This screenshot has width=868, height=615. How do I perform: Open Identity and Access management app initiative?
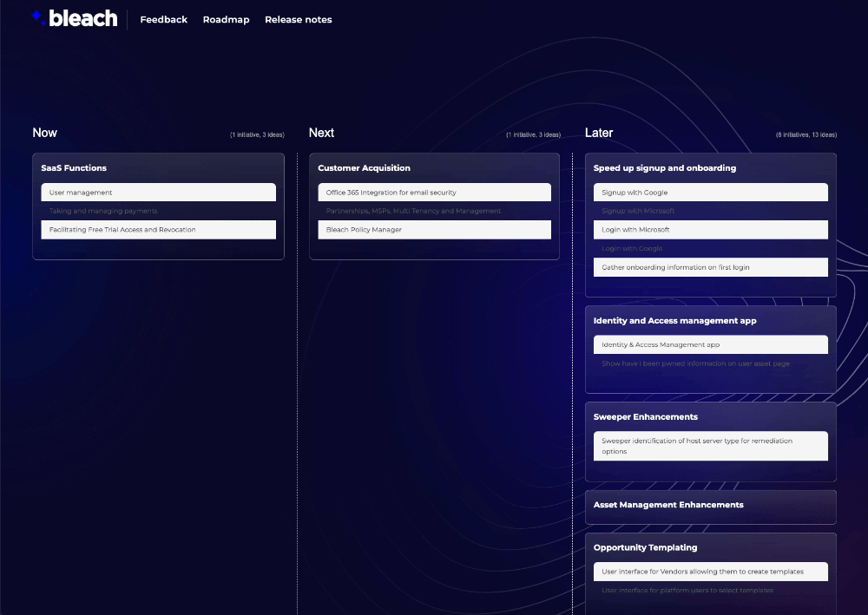pos(674,320)
